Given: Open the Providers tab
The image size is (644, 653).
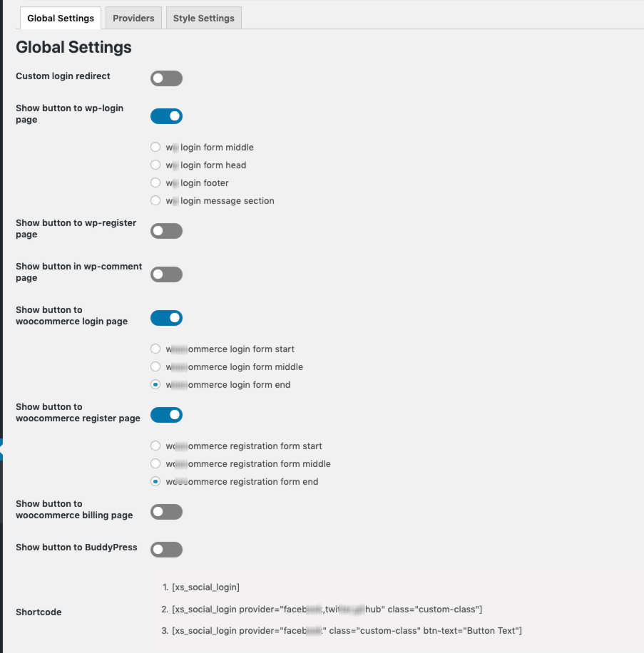Looking at the screenshot, I should tap(133, 18).
